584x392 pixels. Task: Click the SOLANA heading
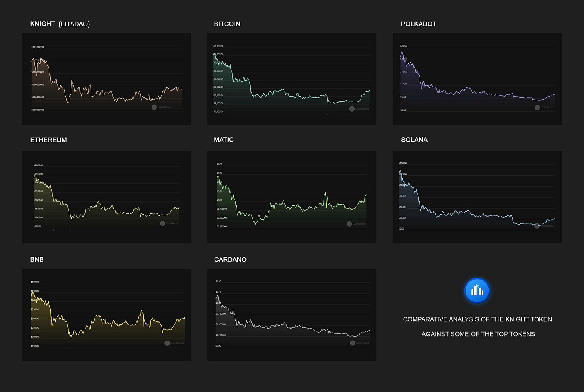coord(414,140)
